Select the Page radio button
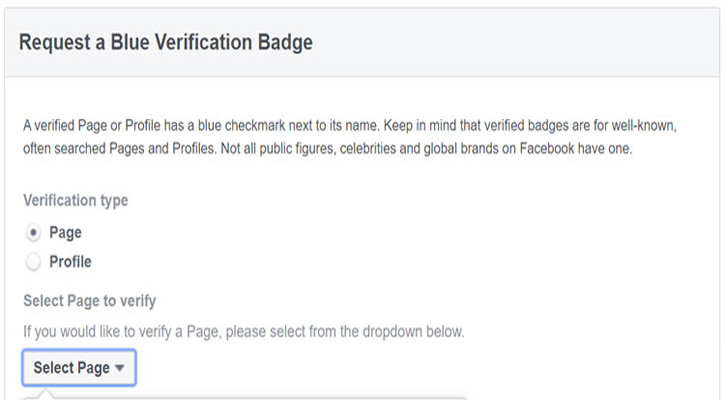 tap(34, 233)
